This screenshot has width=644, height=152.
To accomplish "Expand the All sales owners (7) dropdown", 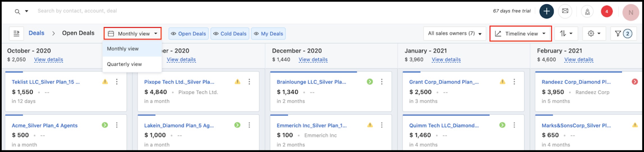I will pyautogui.click(x=455, y=34).
